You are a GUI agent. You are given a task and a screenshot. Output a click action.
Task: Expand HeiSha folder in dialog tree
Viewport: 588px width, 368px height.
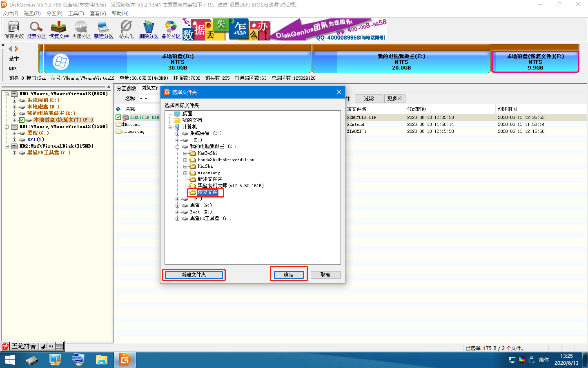coord(185,166)
